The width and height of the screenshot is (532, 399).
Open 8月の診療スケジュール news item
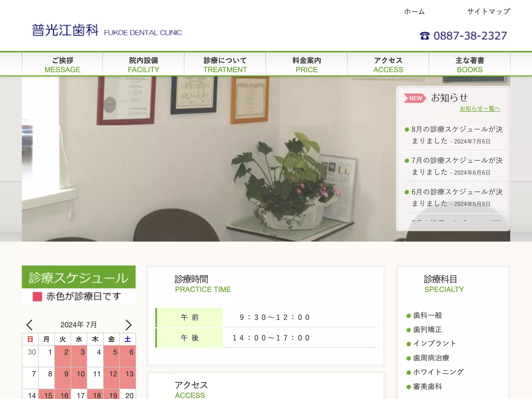(457, 135)
